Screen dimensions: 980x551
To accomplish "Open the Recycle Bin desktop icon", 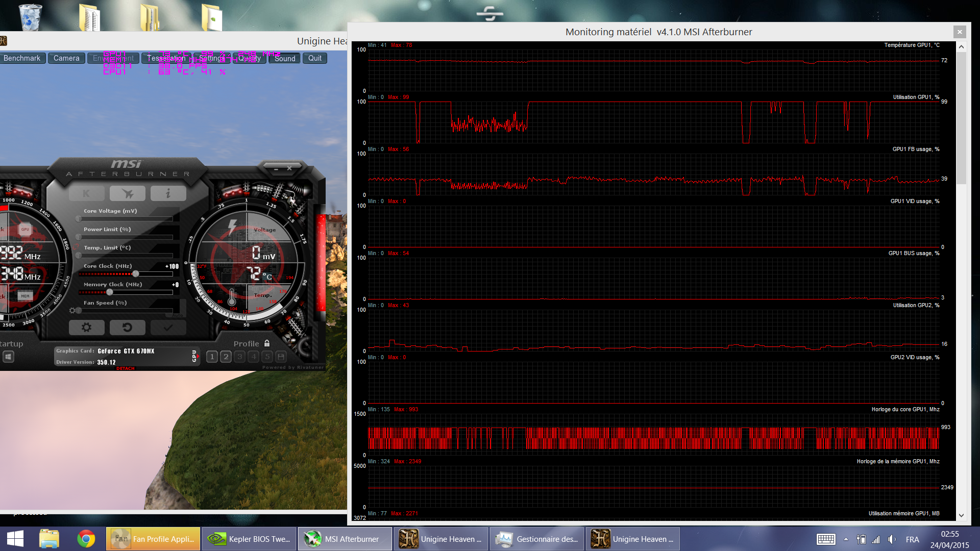I will pos(30,17).
